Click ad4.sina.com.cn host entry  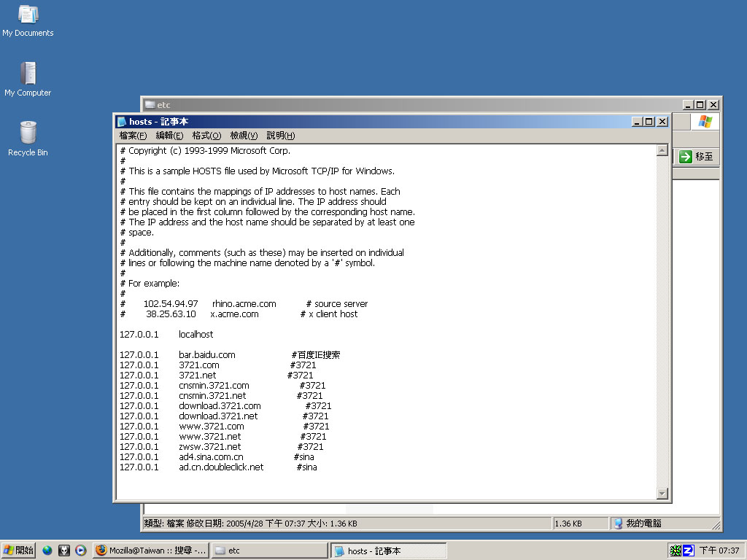[x=211, y=456]
